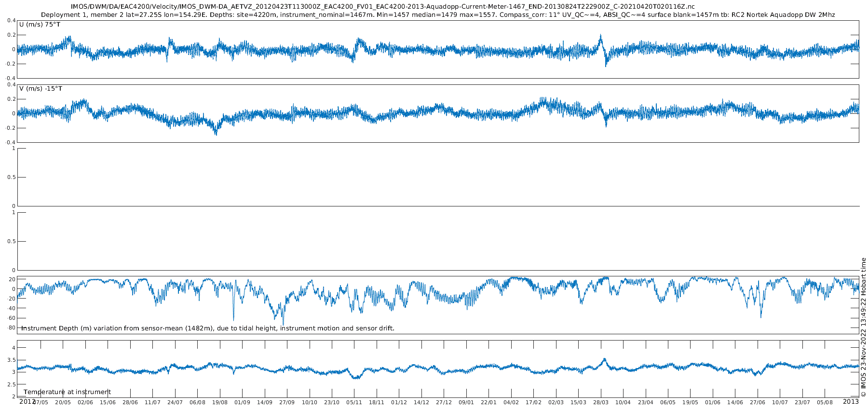
Task: Select the 02/03 date tick
Action: click(x=556, y=402)
